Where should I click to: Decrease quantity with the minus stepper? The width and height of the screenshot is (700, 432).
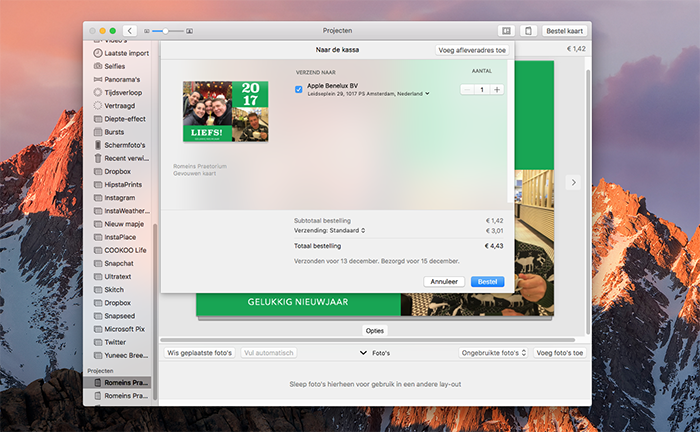[467, 90]
